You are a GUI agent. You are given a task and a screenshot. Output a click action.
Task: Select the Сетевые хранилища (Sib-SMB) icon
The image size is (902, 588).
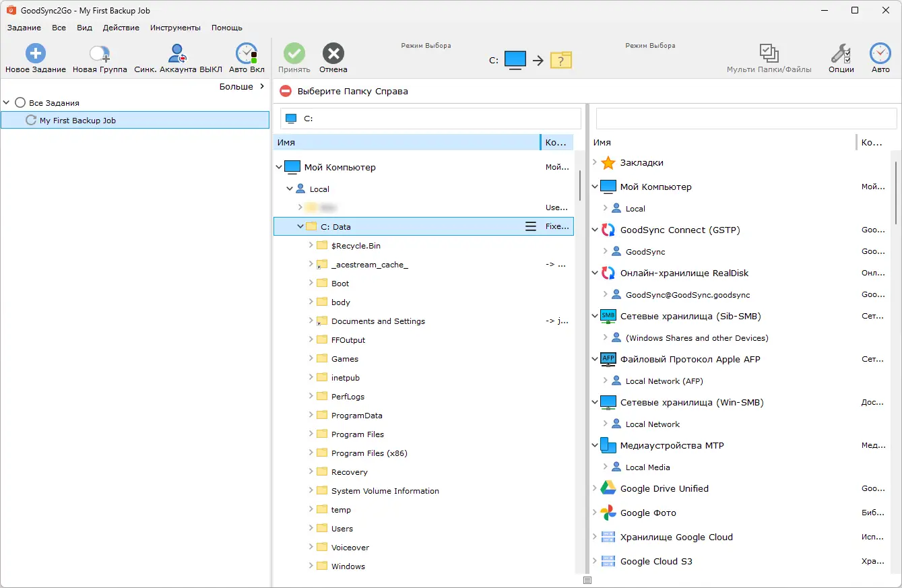coord(608,317)
